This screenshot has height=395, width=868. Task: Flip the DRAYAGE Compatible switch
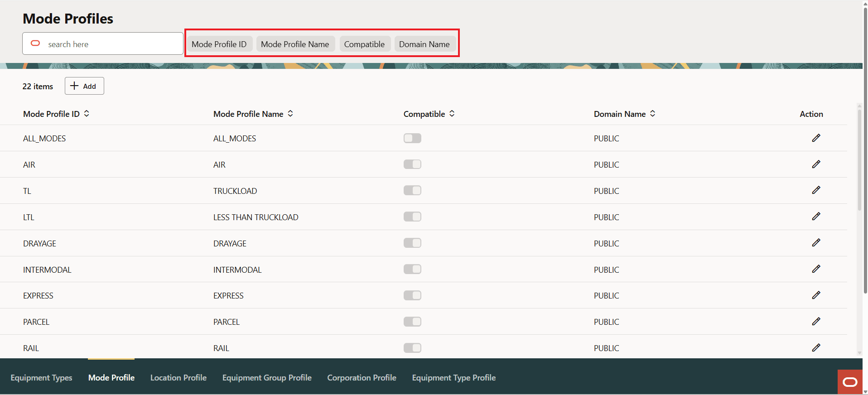(412, 243)
